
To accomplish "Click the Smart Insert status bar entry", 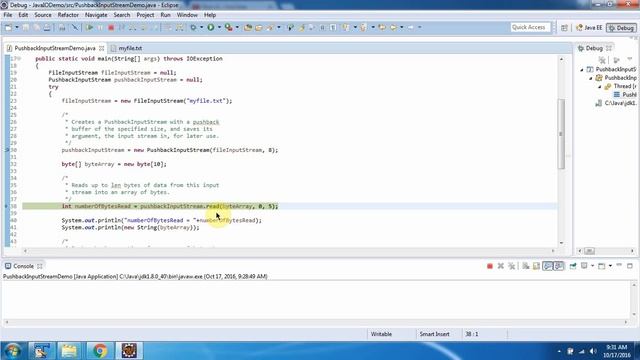I will point(434,334).
